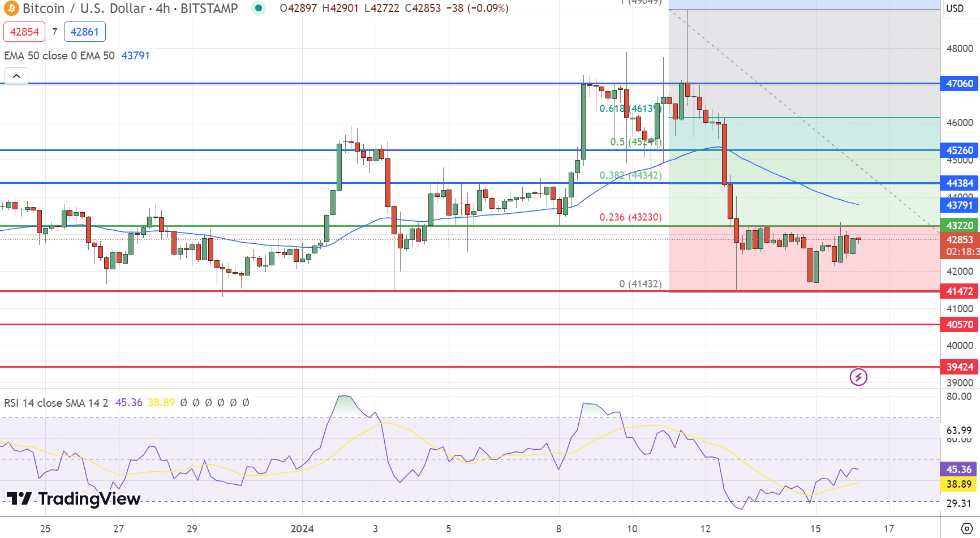
Task: Click the blue buy price 42861
Action: (84, 32)
